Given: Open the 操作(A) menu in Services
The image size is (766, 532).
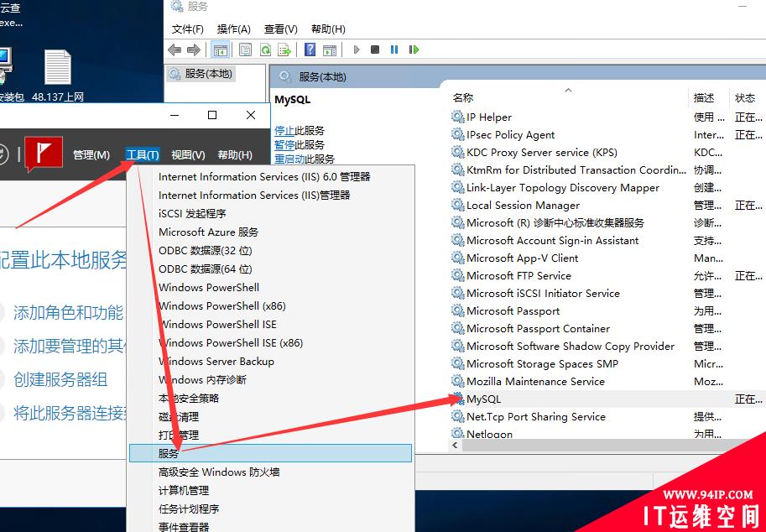Looking at the screenshot, I should click(x=233, y=29).
